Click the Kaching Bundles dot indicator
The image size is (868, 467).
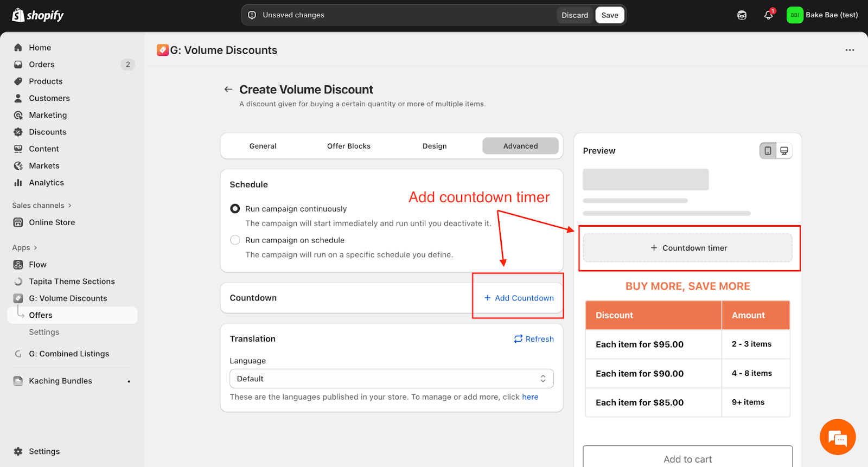click(129, 381)
